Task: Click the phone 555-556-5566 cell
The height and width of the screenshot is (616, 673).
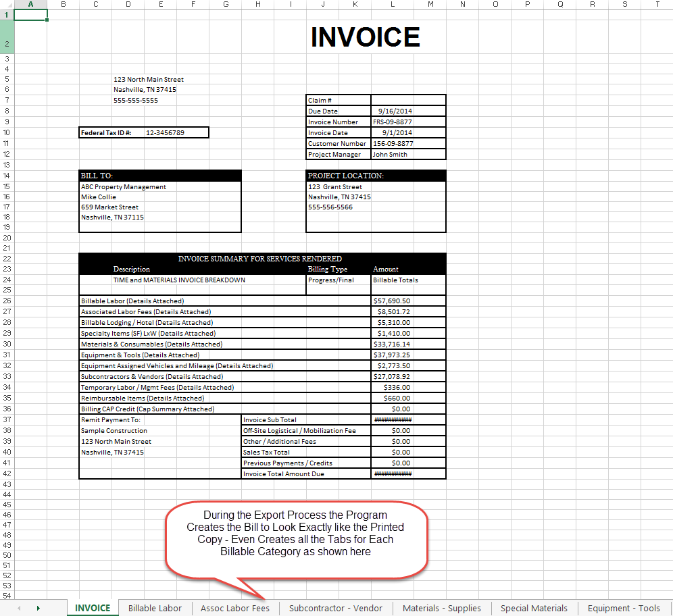Action: click(x=330, y=207)
